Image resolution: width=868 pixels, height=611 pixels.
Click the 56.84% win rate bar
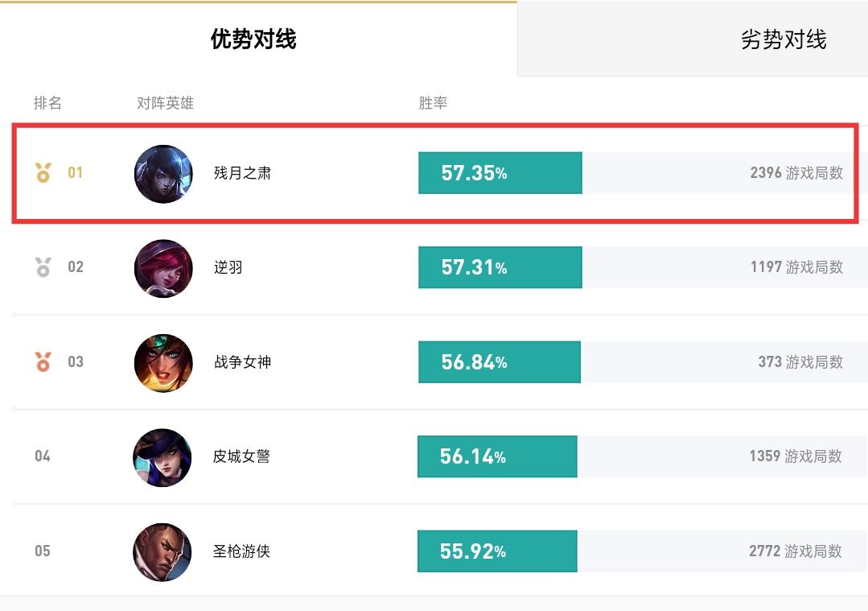[x=500, y=361]
